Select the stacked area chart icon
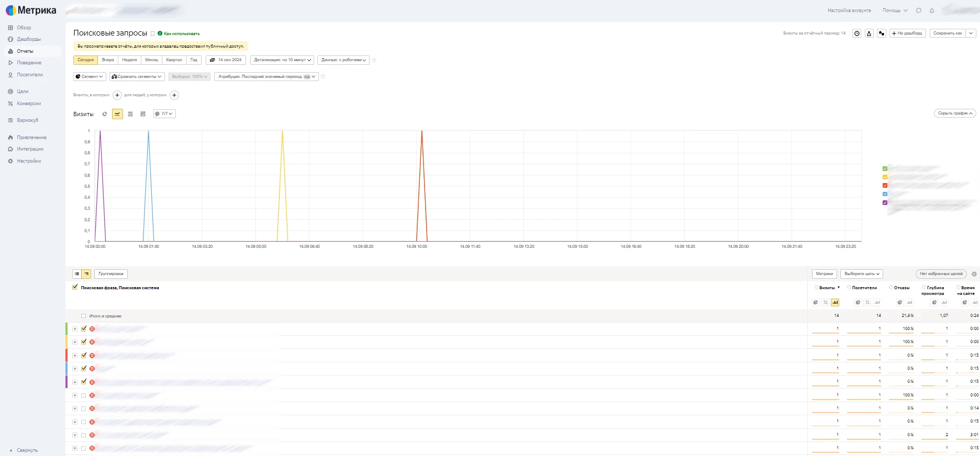 coord(130,114)
